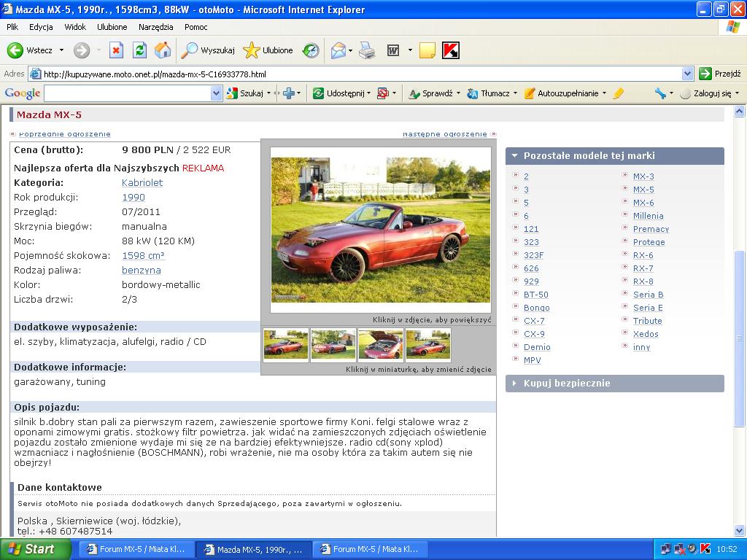Open the Plik menu

(x=12, y=27)
